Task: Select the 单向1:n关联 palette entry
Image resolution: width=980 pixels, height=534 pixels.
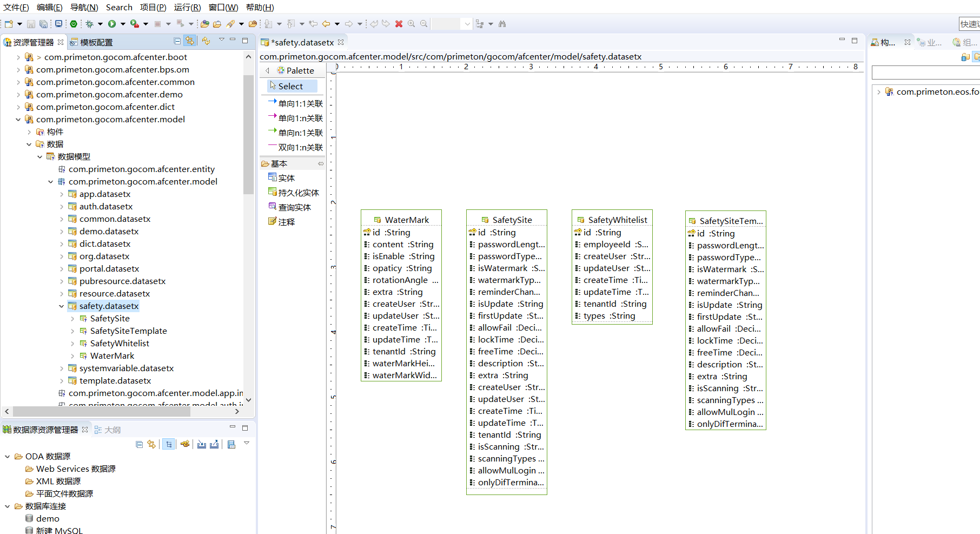Action: coord(300,118)
